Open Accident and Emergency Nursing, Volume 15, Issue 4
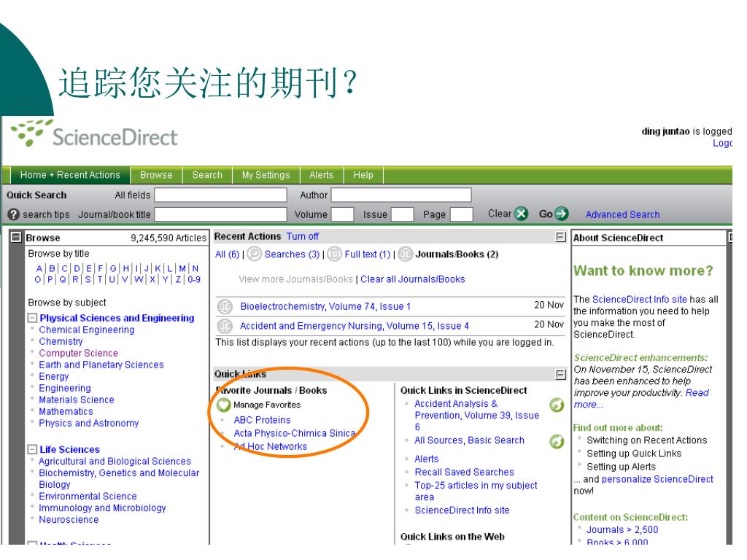Screen dimensions: 747x560 355,326
